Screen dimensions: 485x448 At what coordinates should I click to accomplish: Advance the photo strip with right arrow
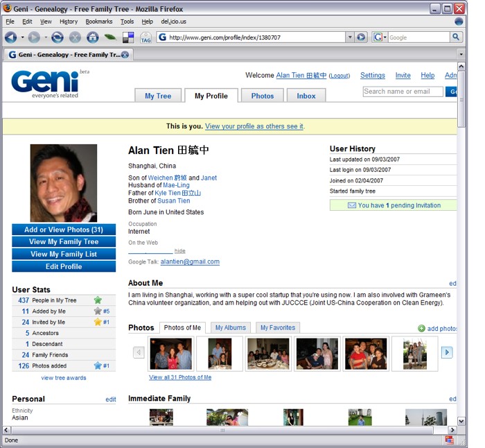[x=447, y=352]
